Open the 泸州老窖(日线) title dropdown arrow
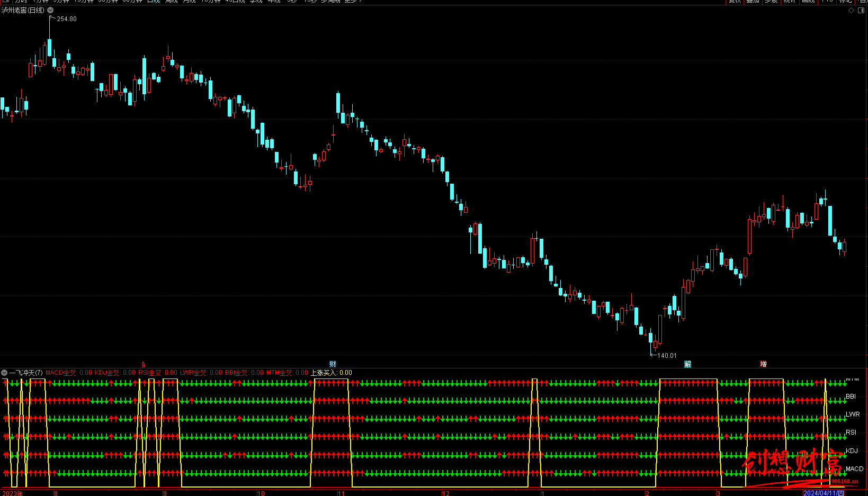 pos(50,10)
